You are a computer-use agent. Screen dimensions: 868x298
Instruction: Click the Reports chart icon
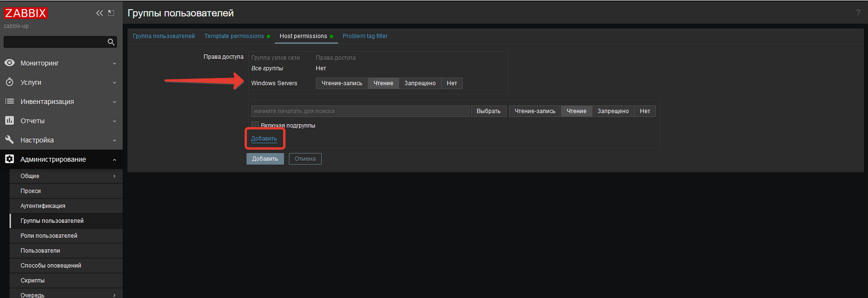click(x=10, y=120)
